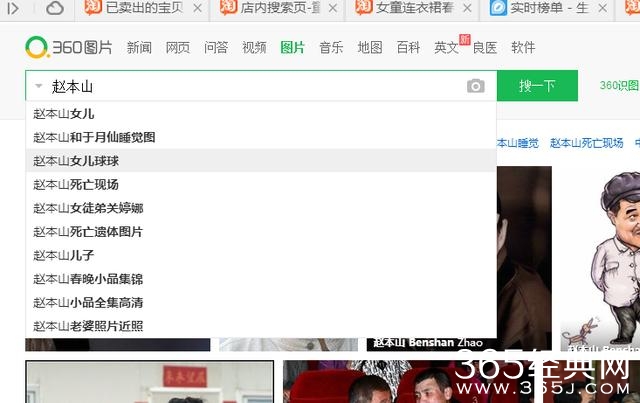Open the 英文 navigation item
640x403 pixels.
(446, 48)
